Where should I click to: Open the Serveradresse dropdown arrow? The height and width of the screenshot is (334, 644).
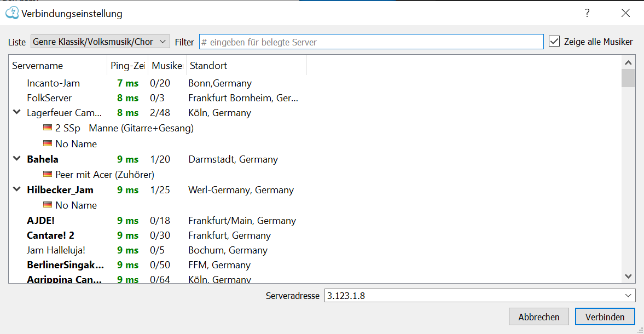coord(628,296)
